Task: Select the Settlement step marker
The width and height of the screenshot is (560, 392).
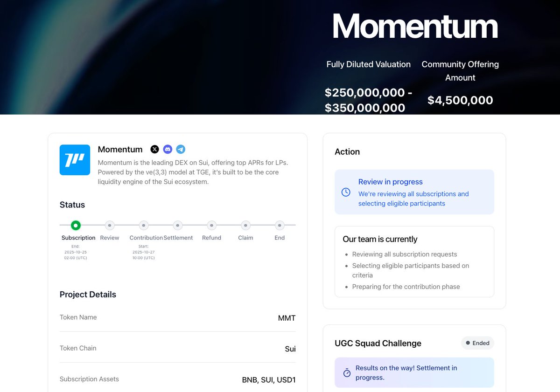Action: (178, 226)
